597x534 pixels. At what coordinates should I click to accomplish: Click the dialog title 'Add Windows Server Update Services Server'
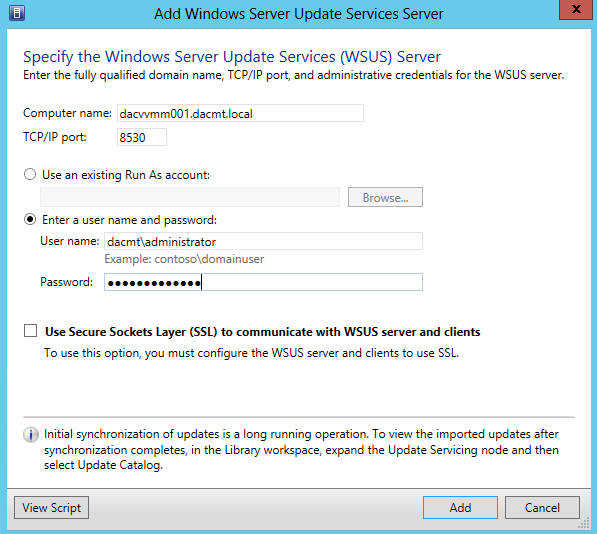click(x=299, y=14)
